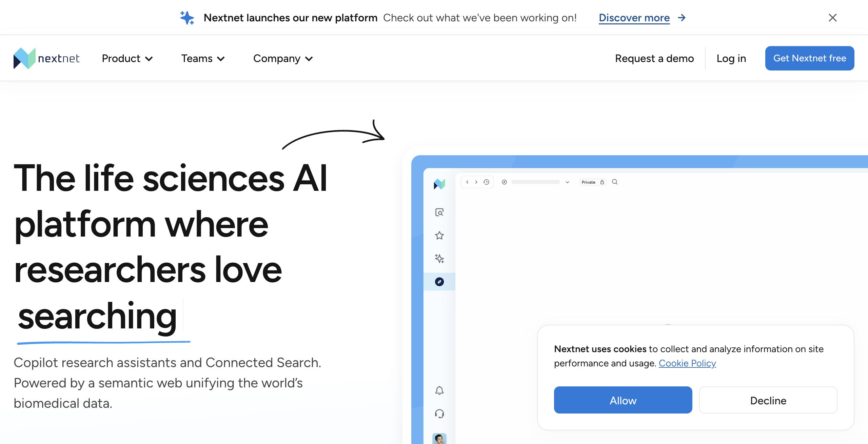Select the active compass explore sidebar icon
The width and height of the screenshot is (868, 444).
439,282
